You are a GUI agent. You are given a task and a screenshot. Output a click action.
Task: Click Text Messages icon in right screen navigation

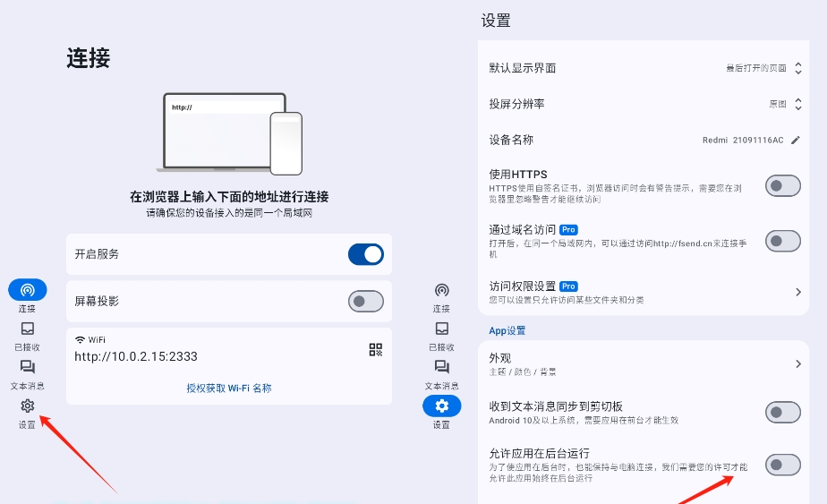coord(442,367)
